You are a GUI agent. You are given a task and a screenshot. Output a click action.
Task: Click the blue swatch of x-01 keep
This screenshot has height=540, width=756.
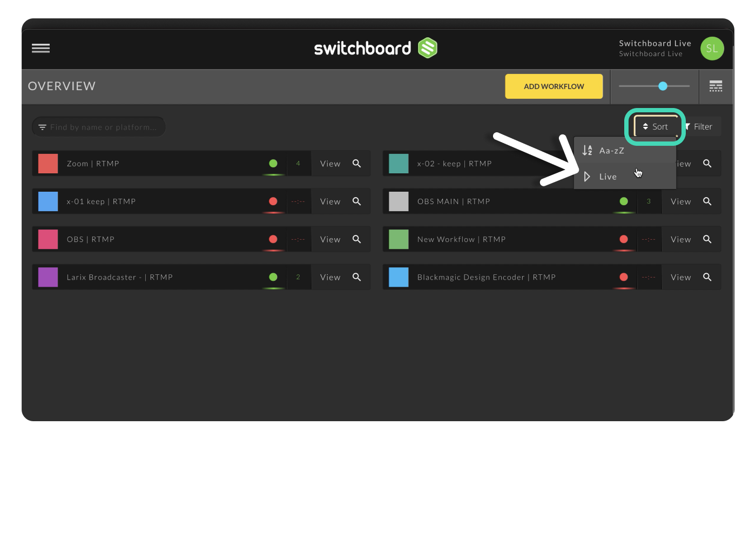tap(48, 201)
